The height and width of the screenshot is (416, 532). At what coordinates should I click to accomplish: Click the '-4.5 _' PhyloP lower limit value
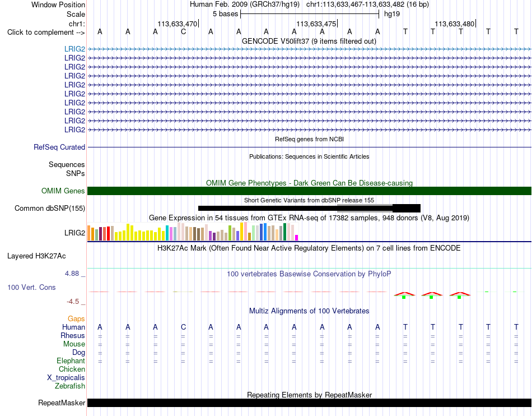[76, 302]
